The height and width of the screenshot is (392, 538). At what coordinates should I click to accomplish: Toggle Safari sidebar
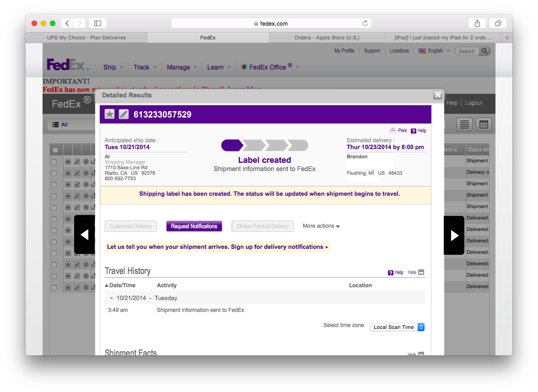click(98, 23)
